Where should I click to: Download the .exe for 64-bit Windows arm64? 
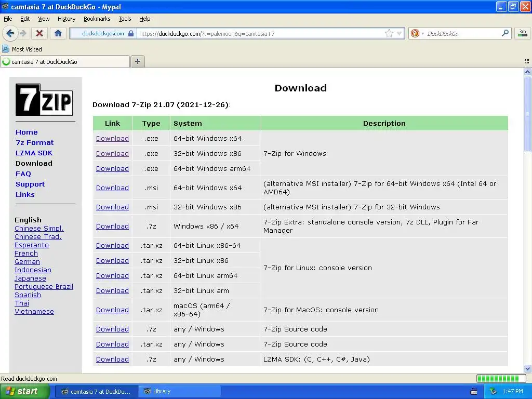(x=112, y=169)
